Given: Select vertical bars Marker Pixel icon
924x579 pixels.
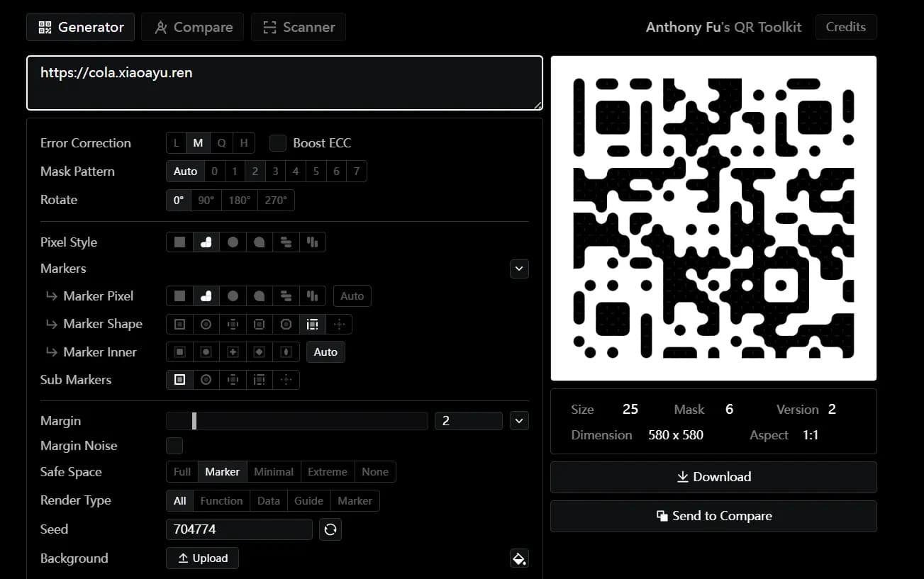Looking at the screenshot, I should (x=313, y=296).
